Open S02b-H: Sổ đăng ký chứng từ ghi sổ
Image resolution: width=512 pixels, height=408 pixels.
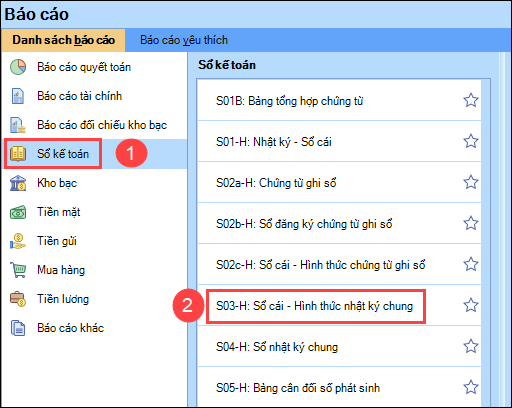(339, 223)
